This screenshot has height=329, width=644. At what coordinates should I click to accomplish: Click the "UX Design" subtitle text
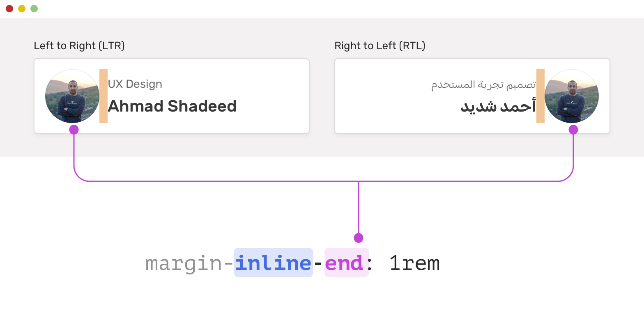click(135, 84)
